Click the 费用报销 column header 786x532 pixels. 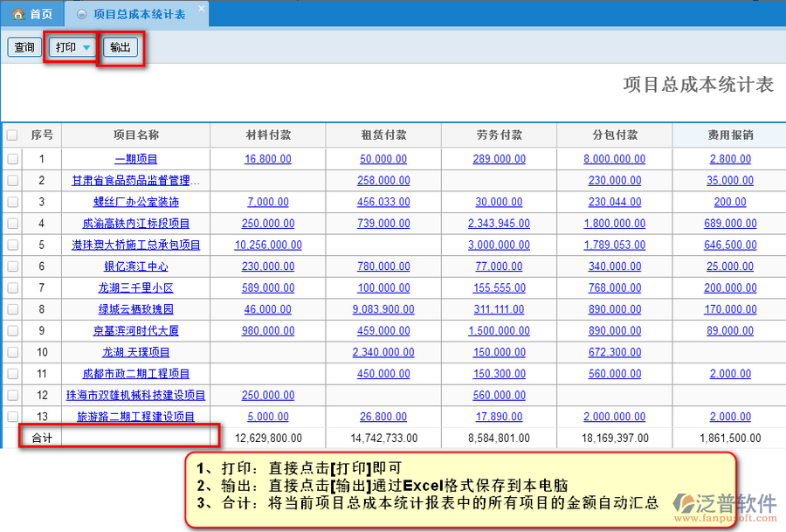(730, 135)
